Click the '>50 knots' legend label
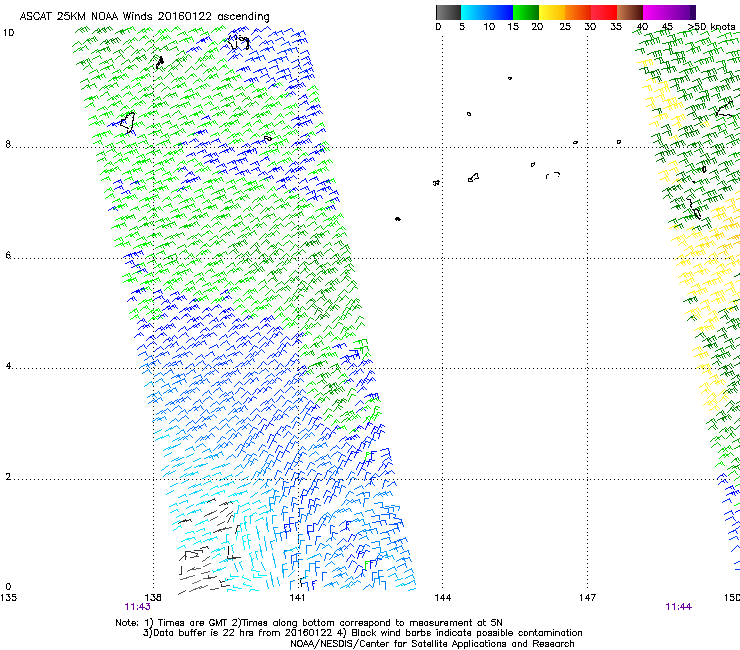Image resolution: width=740 pixels, height=650 pixels. coord(711,27)
